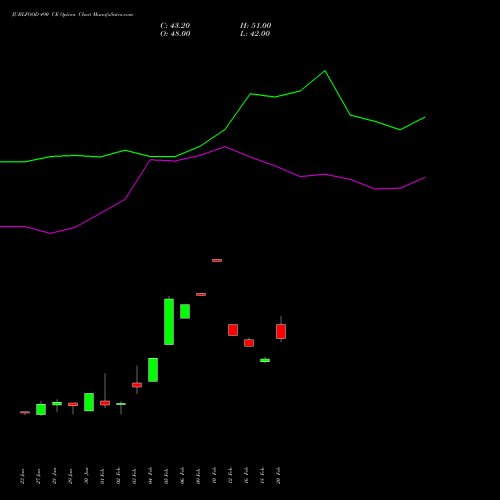
Task: Select the low value L: 42.00
Action: 255,34
